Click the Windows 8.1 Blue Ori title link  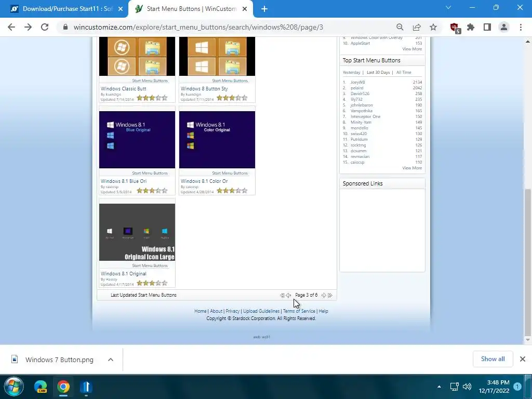(x=124, y=181)
